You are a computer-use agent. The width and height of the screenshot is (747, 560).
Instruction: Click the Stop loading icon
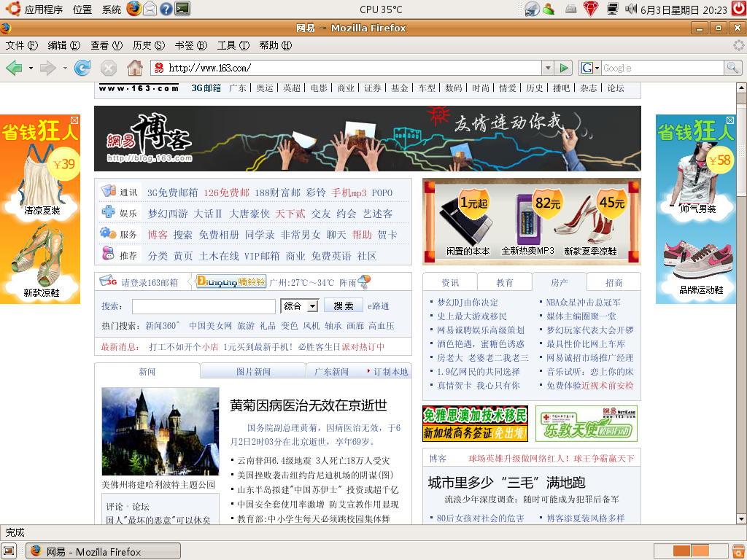109,68
